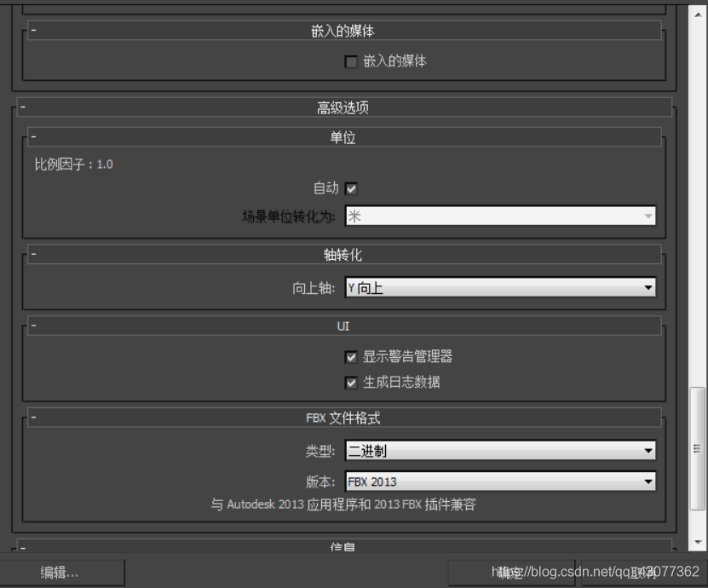708x588 pixels.
Task: Open the 向上轴 dropdown showing Y 向上
Action: pyautogui.click(x=500, y=288)
